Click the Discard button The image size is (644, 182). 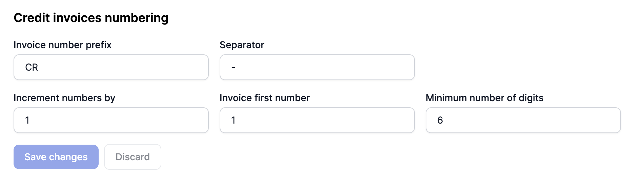point(133,157)
